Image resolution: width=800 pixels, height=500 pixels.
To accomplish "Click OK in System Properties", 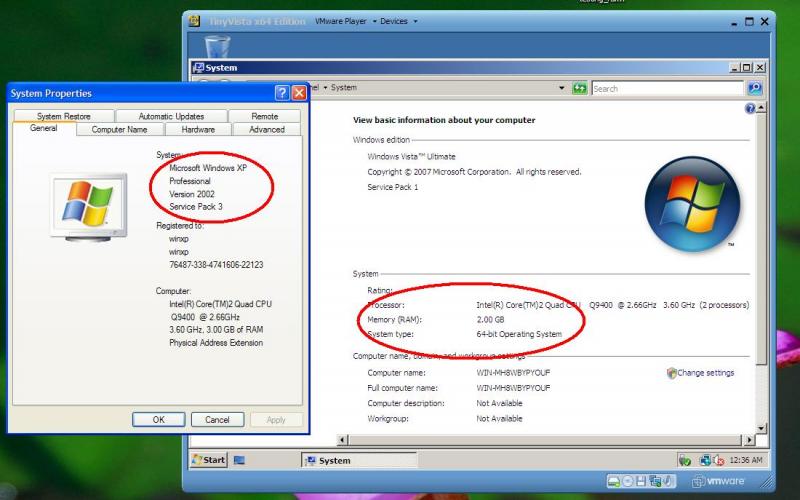I will (x=159, y=419).
